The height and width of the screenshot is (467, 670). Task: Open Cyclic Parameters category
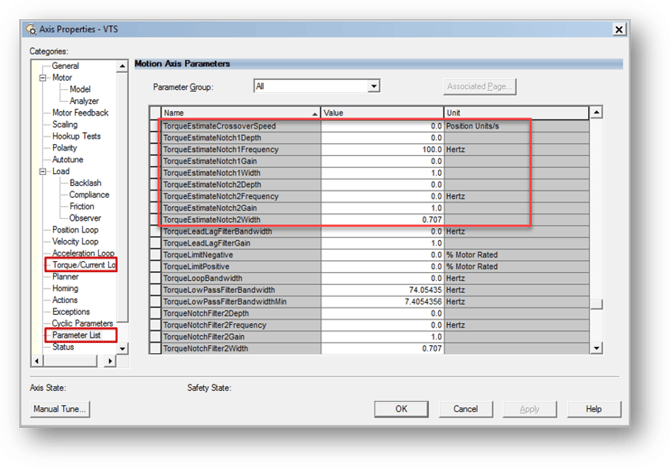pos(82,323)
